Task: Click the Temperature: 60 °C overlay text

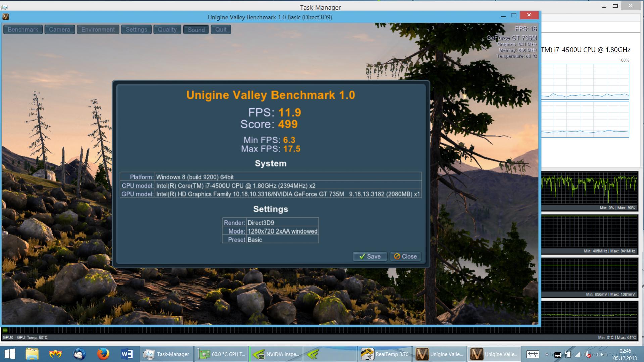Action: point(516,56)
